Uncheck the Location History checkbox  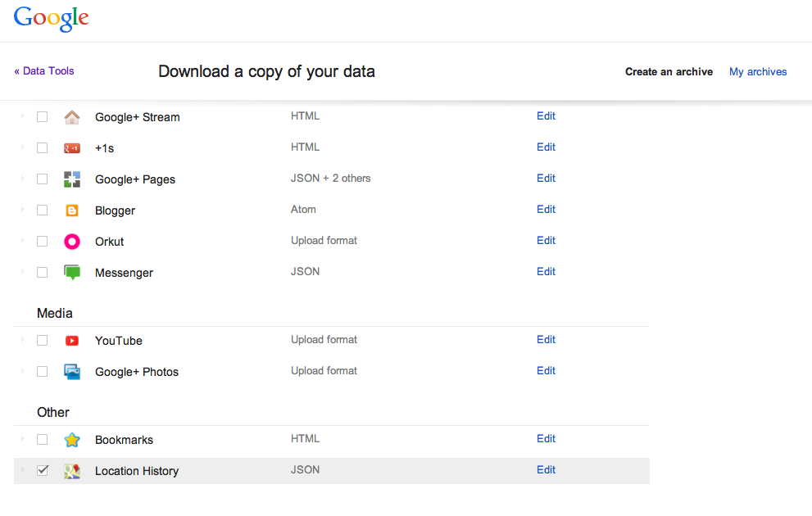point(43,470)
